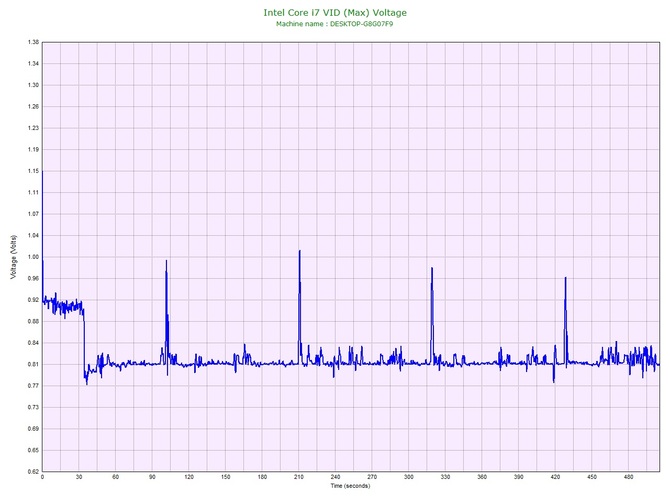Click the 450 tick on the time axis
This screenshot has height=503, width=670.
click(592, 477)
